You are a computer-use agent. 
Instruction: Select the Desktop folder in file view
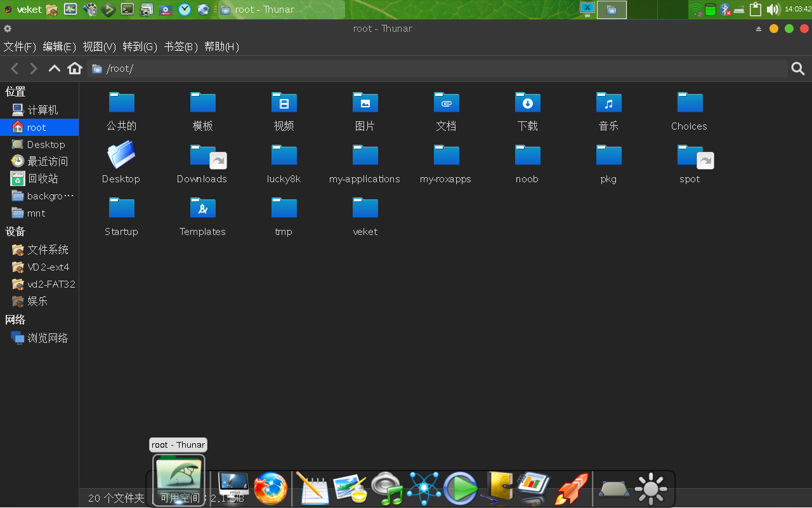point(121,163)
